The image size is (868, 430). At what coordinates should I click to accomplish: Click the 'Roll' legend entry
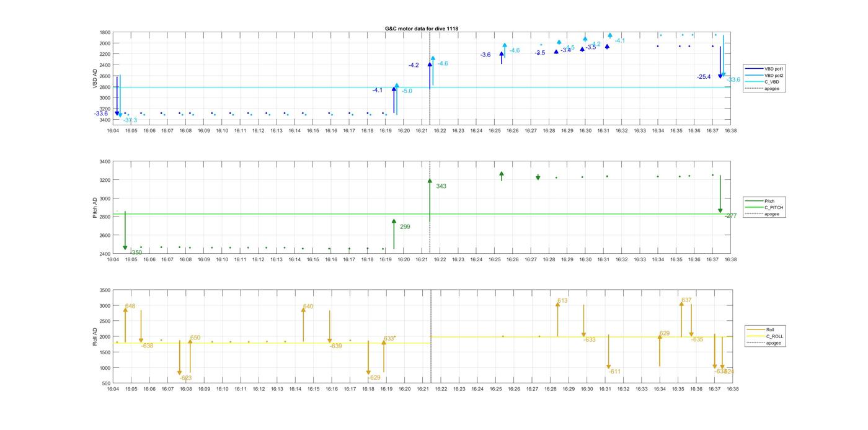770,329
